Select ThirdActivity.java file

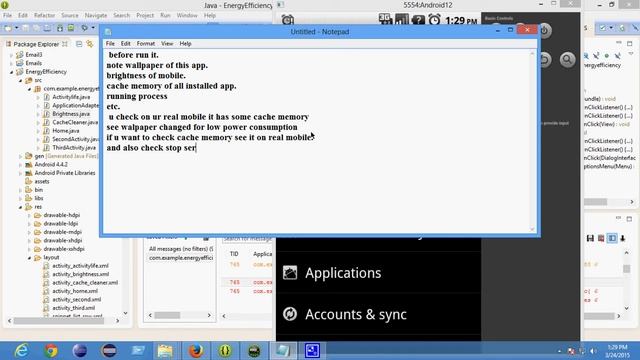[74, 148]
